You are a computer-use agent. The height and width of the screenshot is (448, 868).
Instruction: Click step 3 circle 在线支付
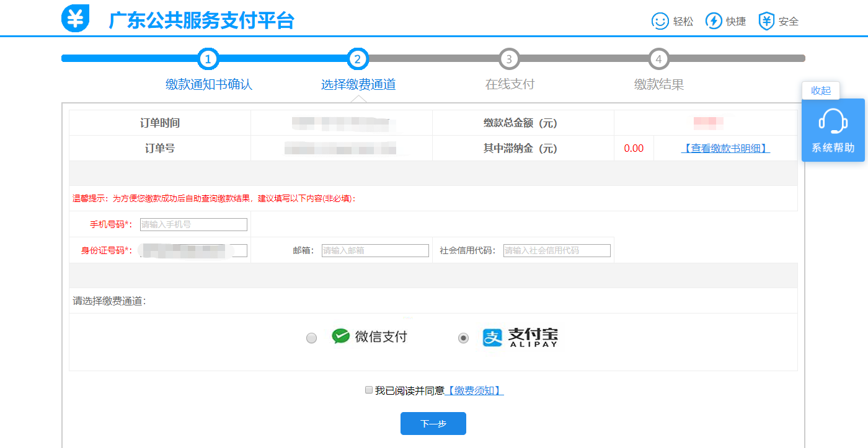pyautogui.click(x=509, y=59)
